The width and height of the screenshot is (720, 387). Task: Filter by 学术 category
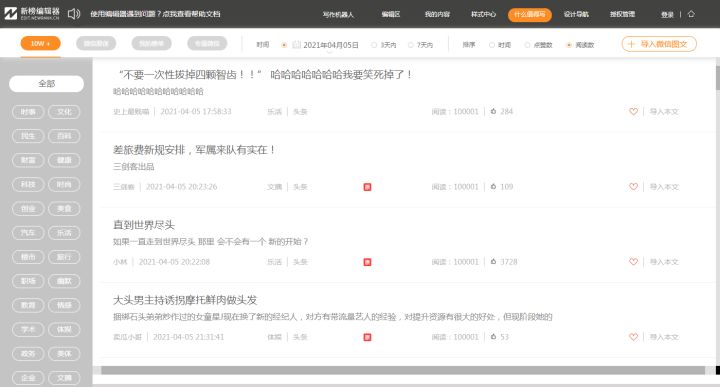click(x=28, y=330)
